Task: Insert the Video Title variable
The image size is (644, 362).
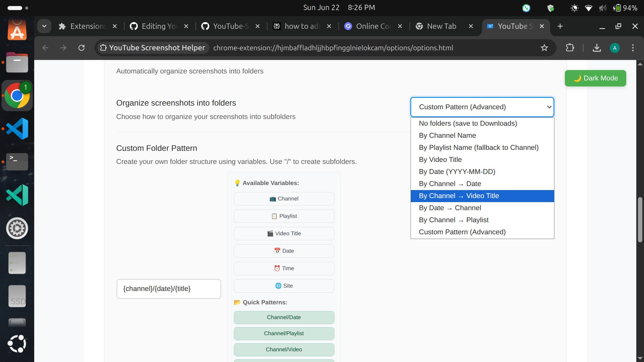Action: [284, 234]
